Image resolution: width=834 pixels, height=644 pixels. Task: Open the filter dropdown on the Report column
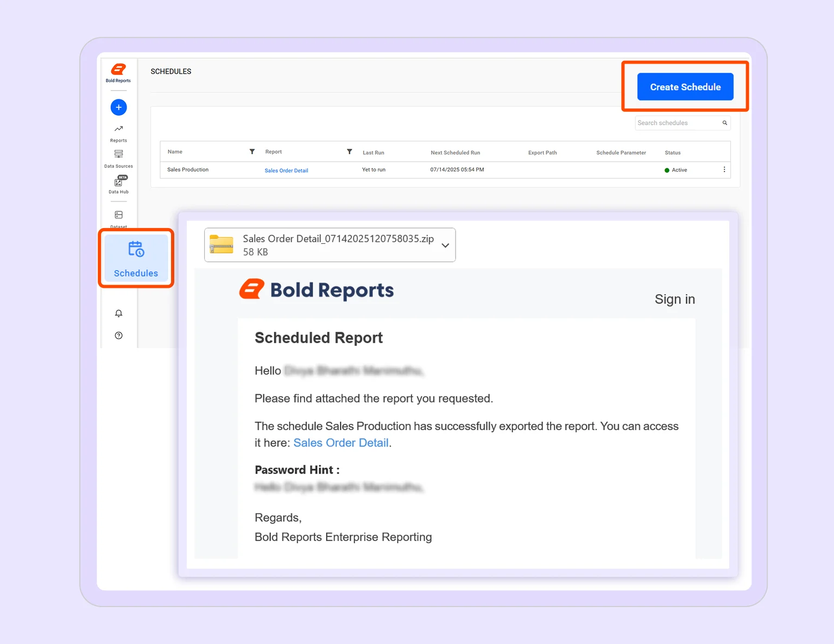[349, 151]
